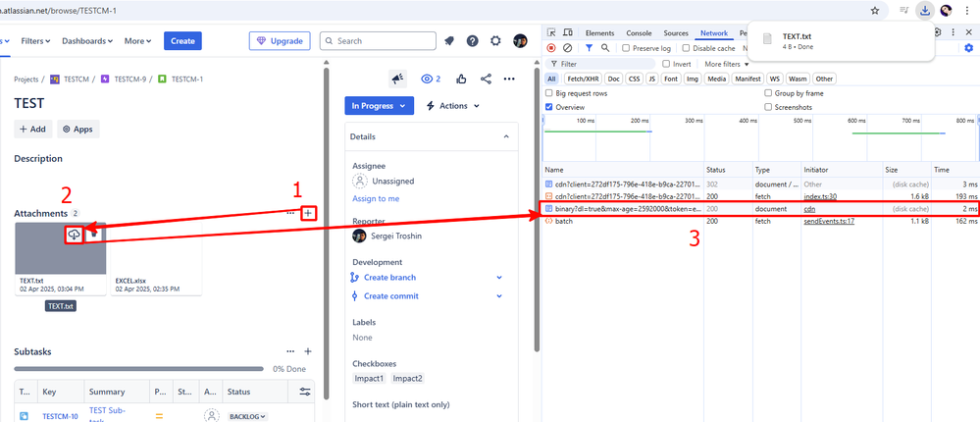Click the share issue icon
The image size is (980, 422).
click(486, 79)
